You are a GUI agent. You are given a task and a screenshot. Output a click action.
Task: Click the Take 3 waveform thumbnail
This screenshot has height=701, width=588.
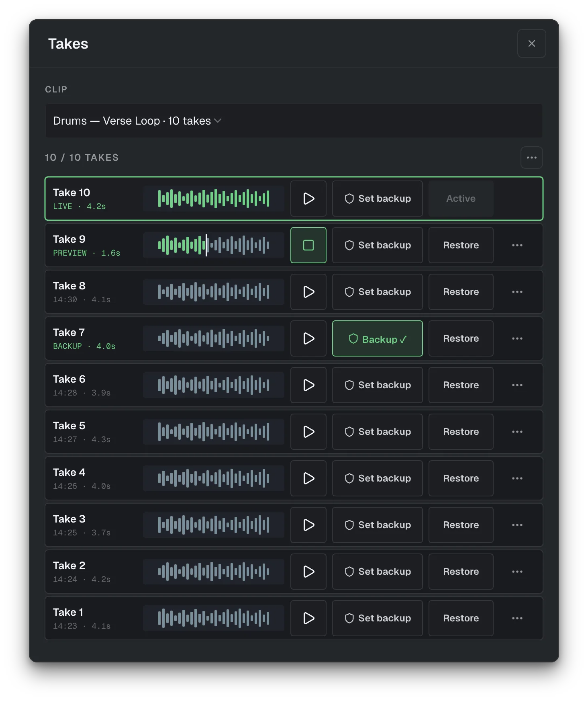point(214,525)
